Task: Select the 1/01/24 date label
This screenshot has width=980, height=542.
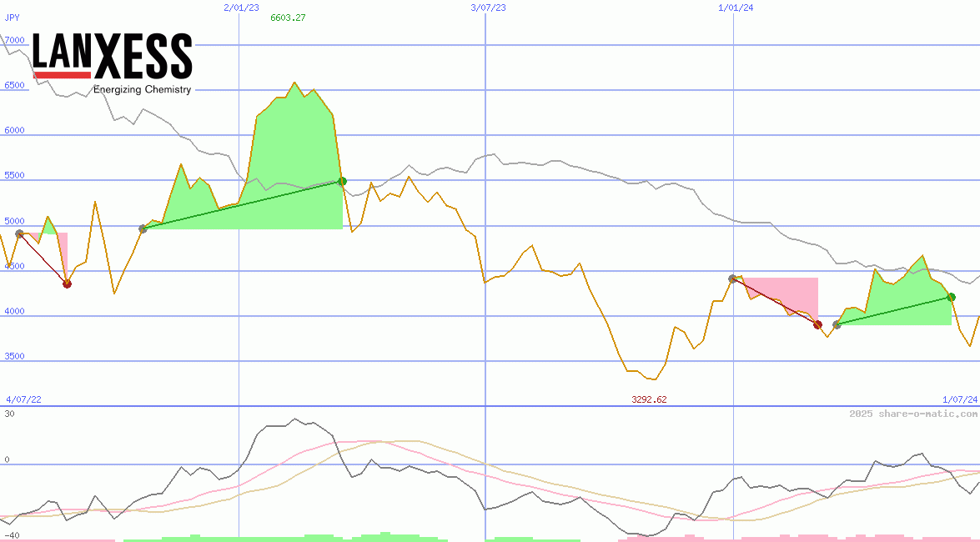Action: (x=736, y=8)
